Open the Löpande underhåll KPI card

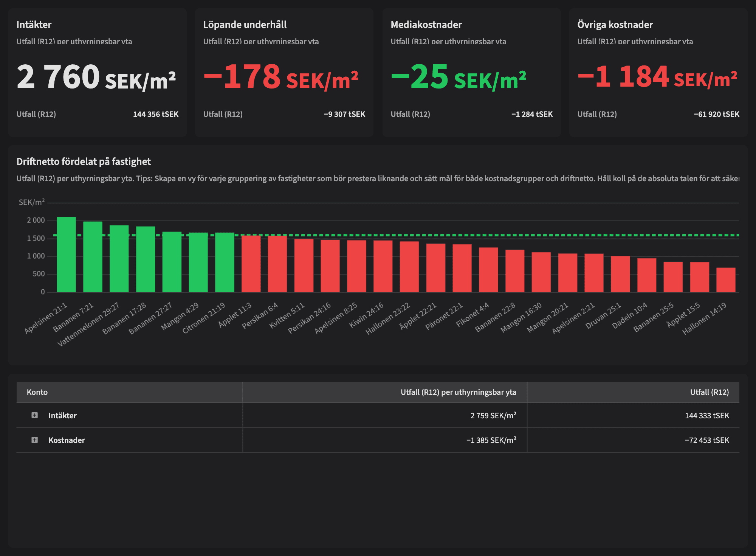[x=284, y=72]
